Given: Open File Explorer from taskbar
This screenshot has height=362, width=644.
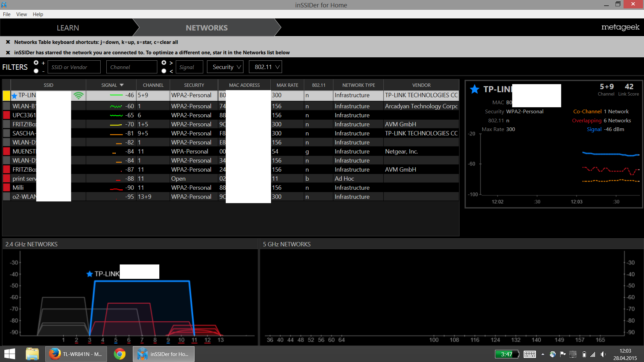Looking at the screenshot, I should 32,354.
